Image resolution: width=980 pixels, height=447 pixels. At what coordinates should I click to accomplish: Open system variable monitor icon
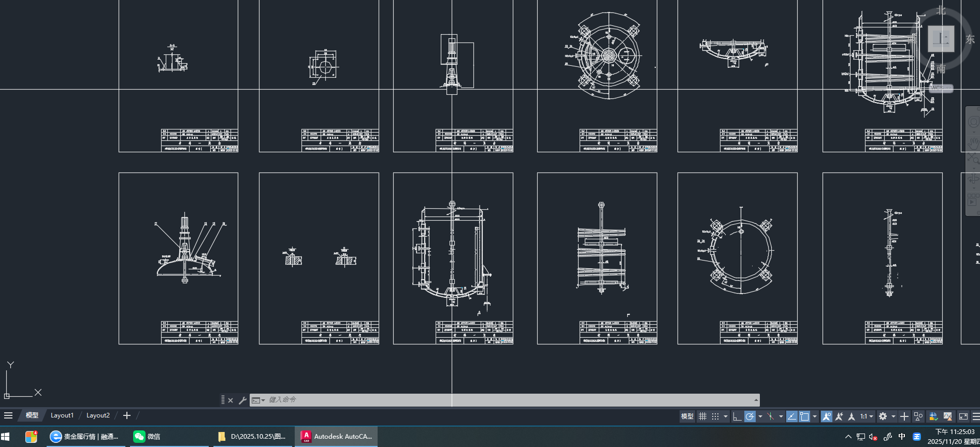[933, 416]
